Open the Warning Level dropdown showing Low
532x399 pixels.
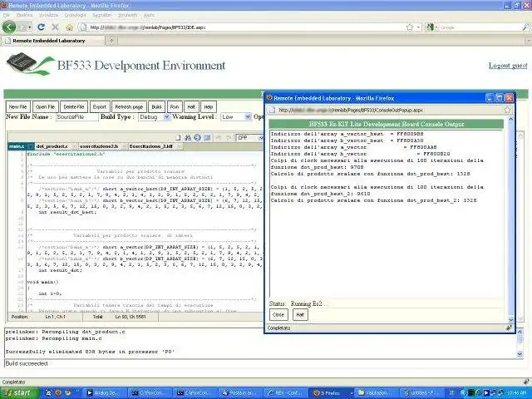click(235, 116)
